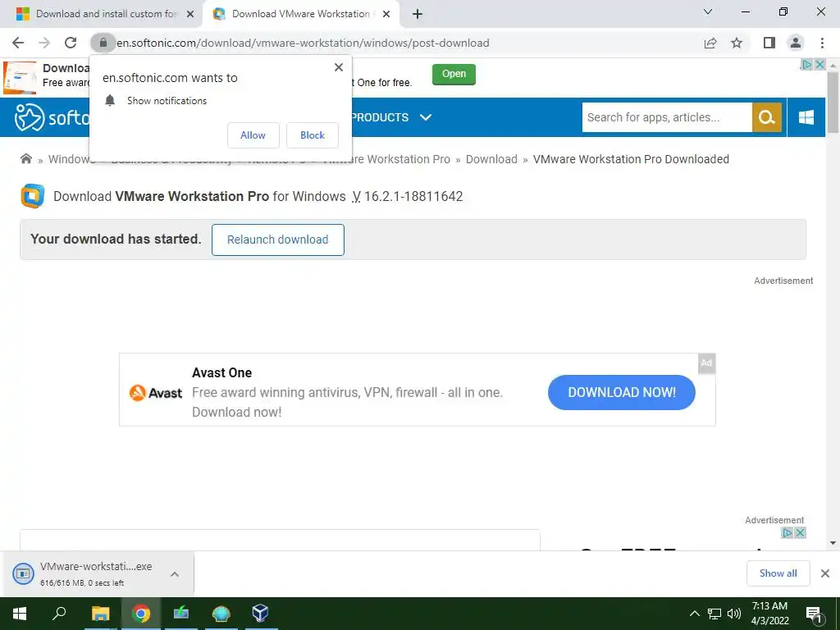Open the tab search chevron
840x630 pixels.
[708, 11]
